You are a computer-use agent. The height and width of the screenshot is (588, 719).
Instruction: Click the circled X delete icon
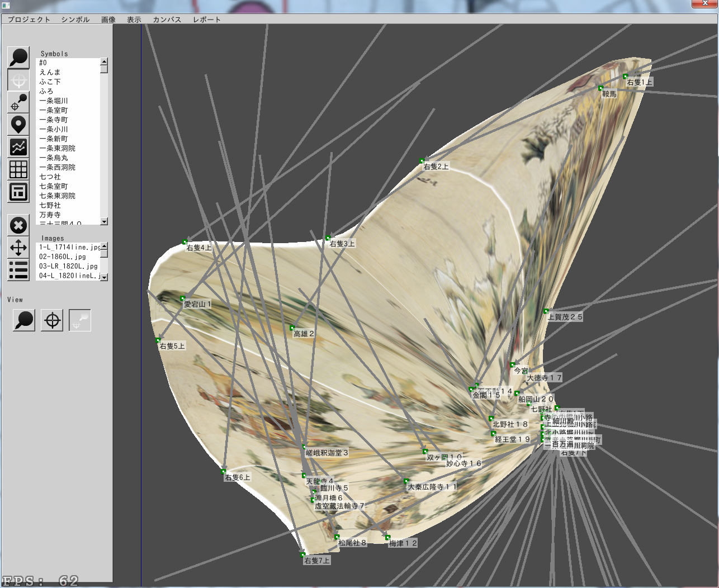[x=18, y=225]
